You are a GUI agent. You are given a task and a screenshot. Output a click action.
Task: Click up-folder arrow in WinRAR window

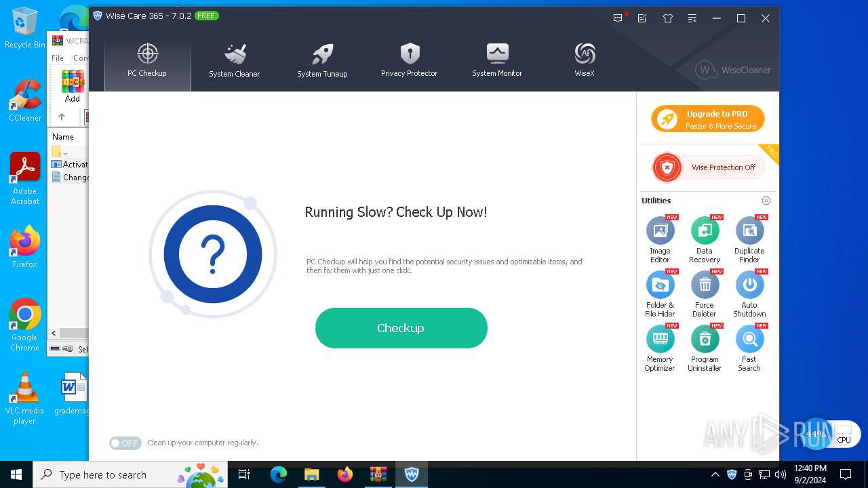[62, 117]
